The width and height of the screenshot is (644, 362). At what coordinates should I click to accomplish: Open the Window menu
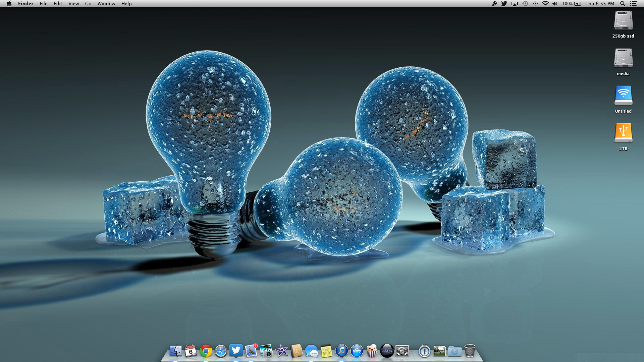[x=106, y=3]
